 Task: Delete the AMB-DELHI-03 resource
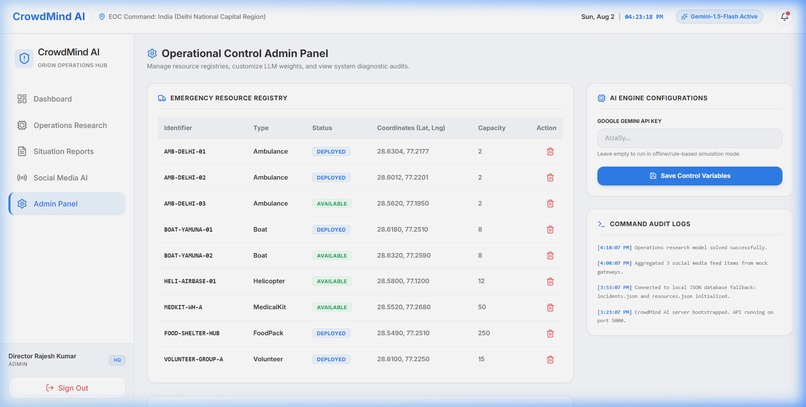[550, 204]
